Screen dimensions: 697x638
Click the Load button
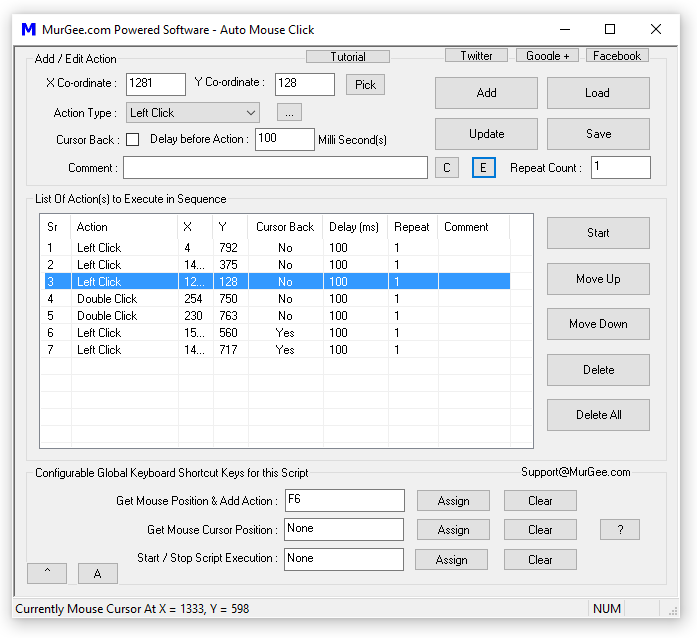pos(598,93)
